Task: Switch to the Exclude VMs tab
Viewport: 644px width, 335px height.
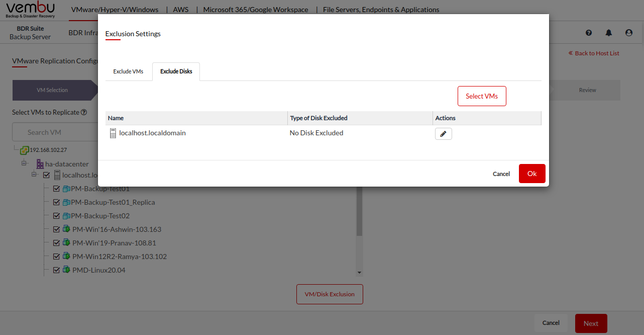Action: pos(128,71)
